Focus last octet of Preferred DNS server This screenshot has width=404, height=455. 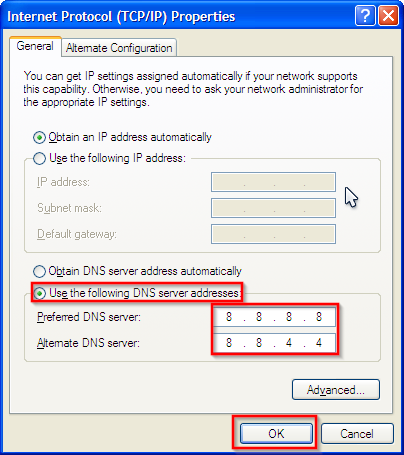(319, 317)
